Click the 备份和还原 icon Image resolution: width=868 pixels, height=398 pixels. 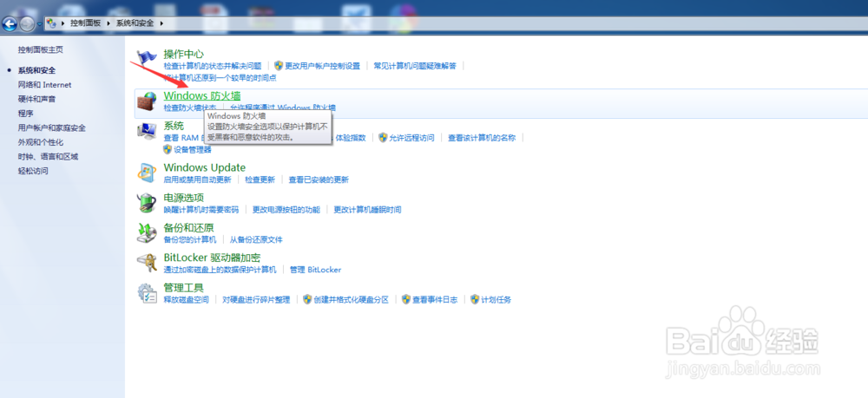click(147, 232)
